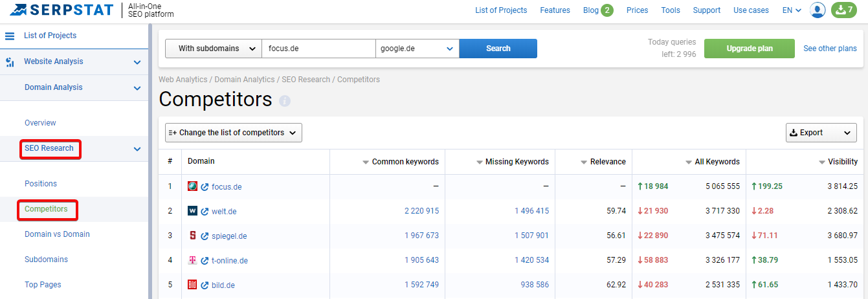Click the t-online.de favicon
The width and height of the screenshot is (868, 299).
point(192,260)
